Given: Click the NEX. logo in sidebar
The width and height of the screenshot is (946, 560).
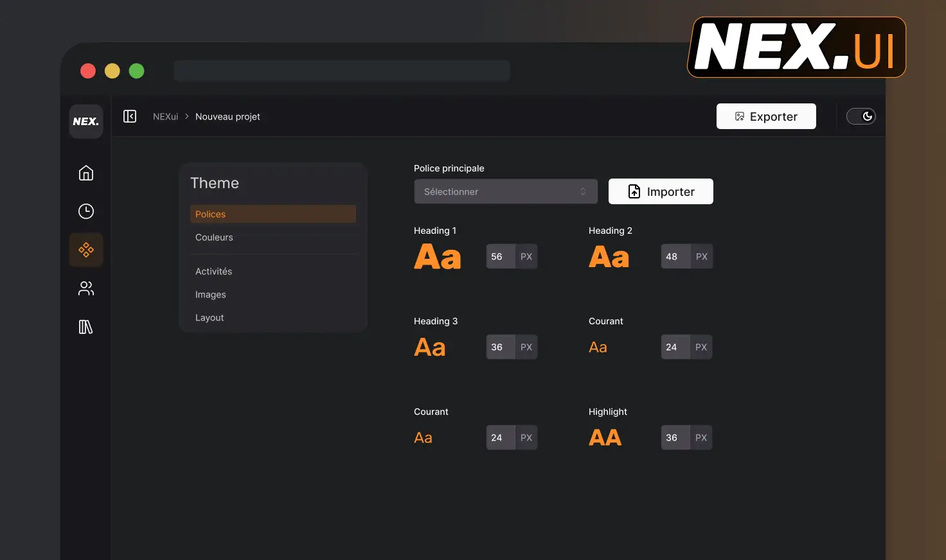Looking at the screenshot, I should pos(86,121).
